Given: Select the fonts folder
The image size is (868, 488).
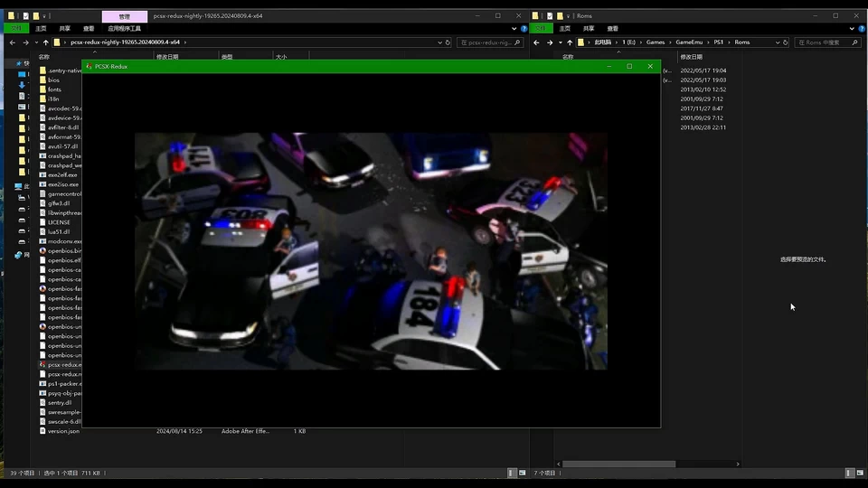Looking at the screenshot, I should coord(54,89).
